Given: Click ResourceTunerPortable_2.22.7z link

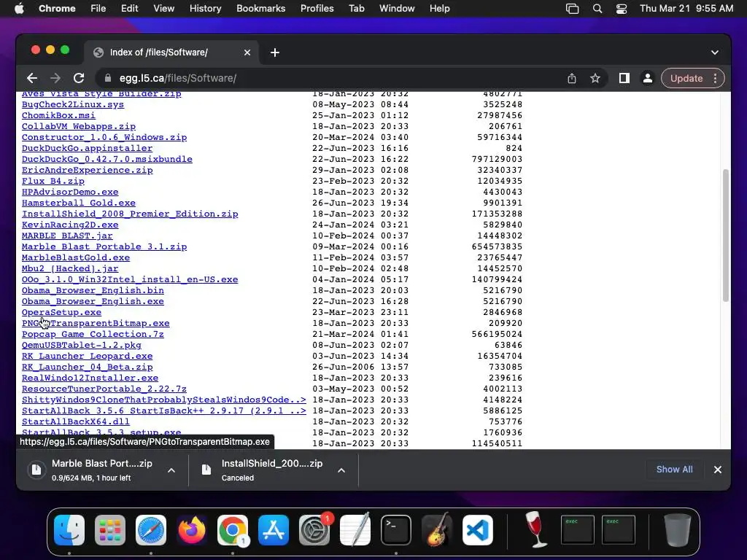Looking at the screenshot, I should (x=104, y=389).
